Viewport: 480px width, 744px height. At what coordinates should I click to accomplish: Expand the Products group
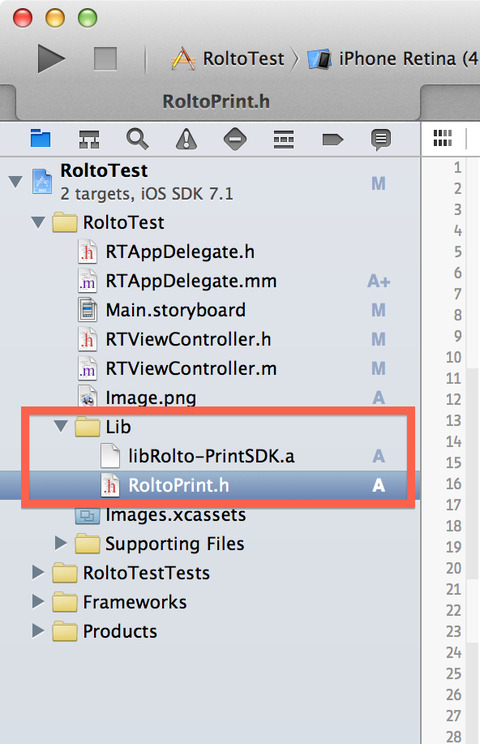click(x=38, y=631)
